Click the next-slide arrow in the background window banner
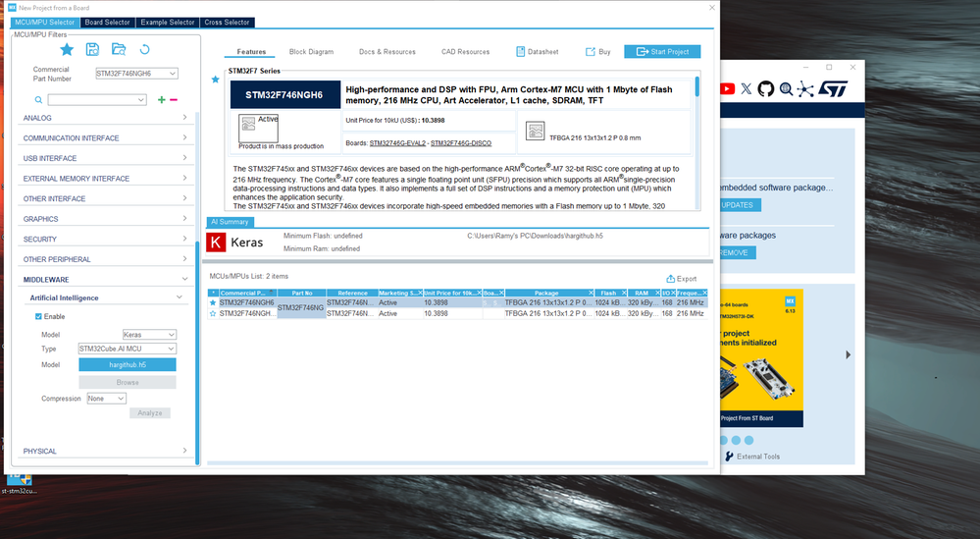Viewport: 980px width, 539px height. coord(849,354)
